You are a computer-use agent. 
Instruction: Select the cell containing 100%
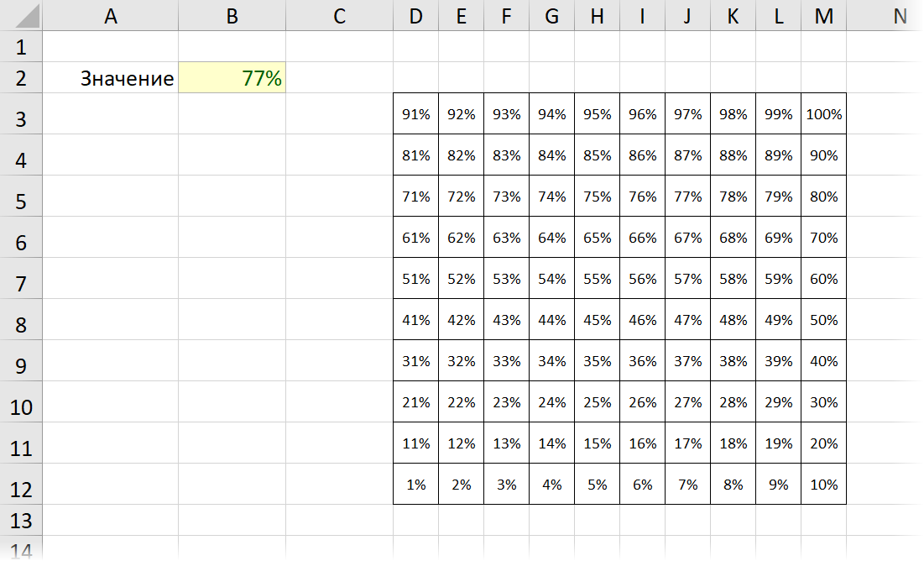click(x=824, y=114)
